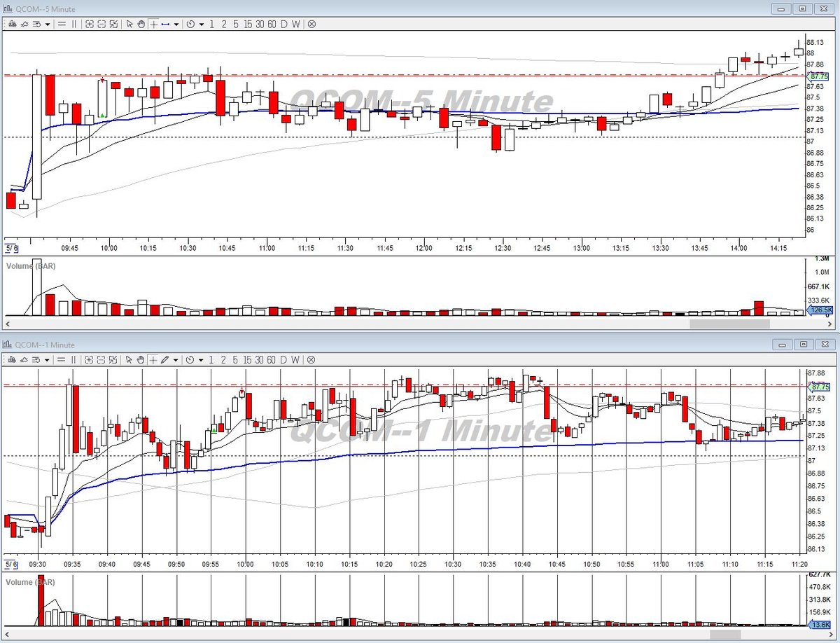Click the zoom in icon in 5 Minute toolbar
This screenshot has width=840, height=643.
coord(90,24)
